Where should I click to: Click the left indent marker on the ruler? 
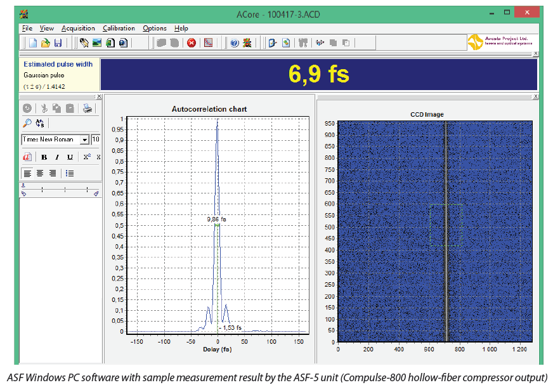[24, 193]
